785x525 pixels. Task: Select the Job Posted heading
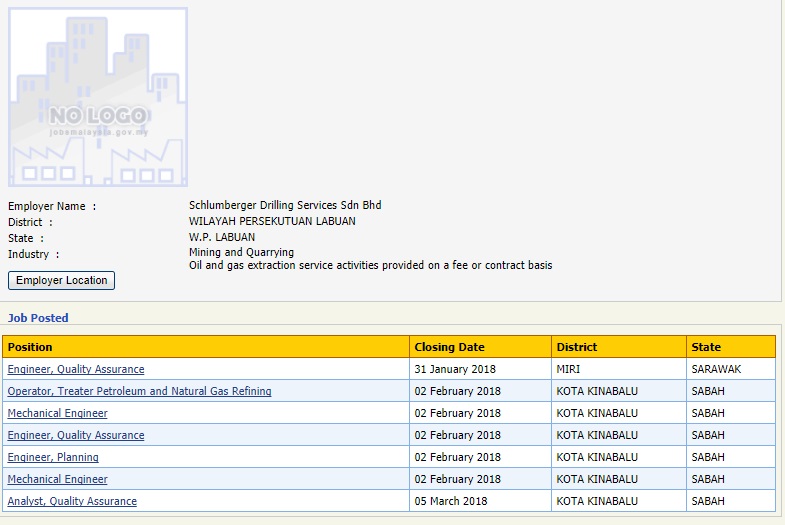[38, 318]
